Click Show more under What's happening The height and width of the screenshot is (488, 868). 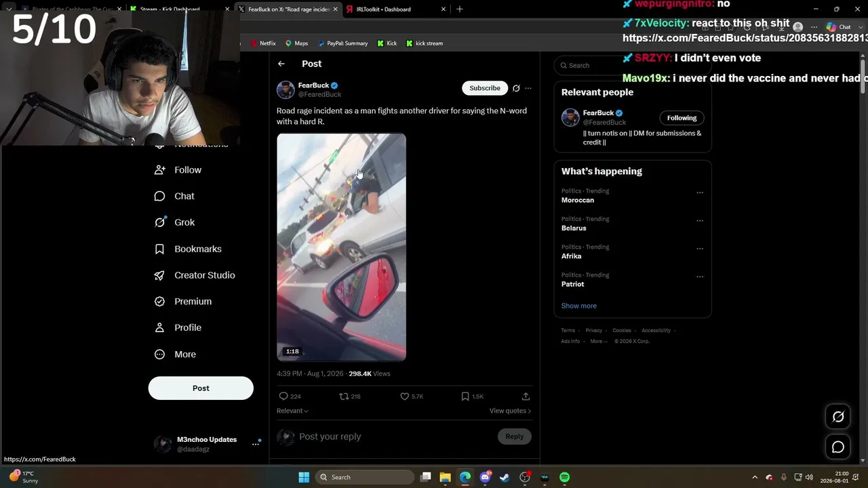579,306
